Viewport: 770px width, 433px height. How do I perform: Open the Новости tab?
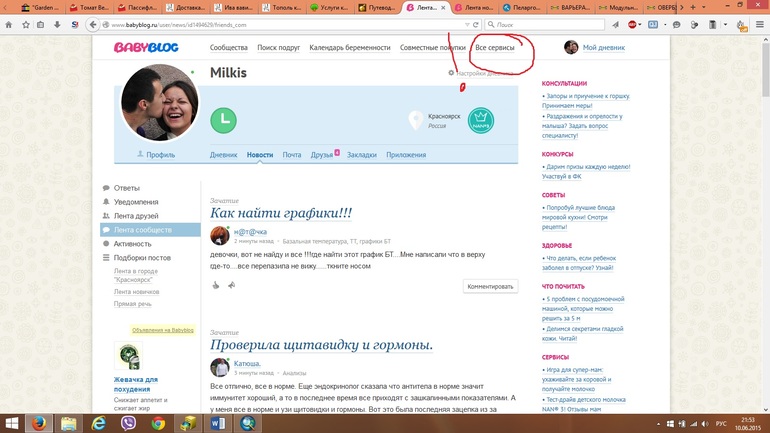(259, 155)
